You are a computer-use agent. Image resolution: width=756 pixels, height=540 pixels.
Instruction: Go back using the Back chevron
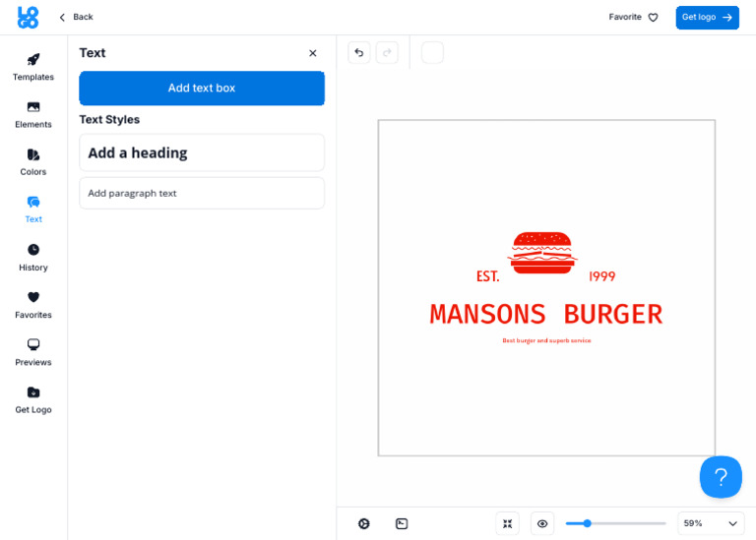(76, 17)
